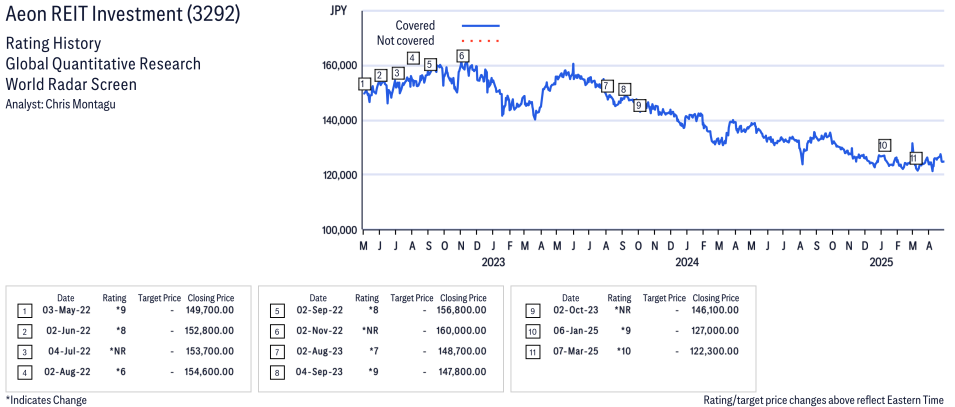
Task: Click the *Indicates Change footnote
Action: point(46,400)
